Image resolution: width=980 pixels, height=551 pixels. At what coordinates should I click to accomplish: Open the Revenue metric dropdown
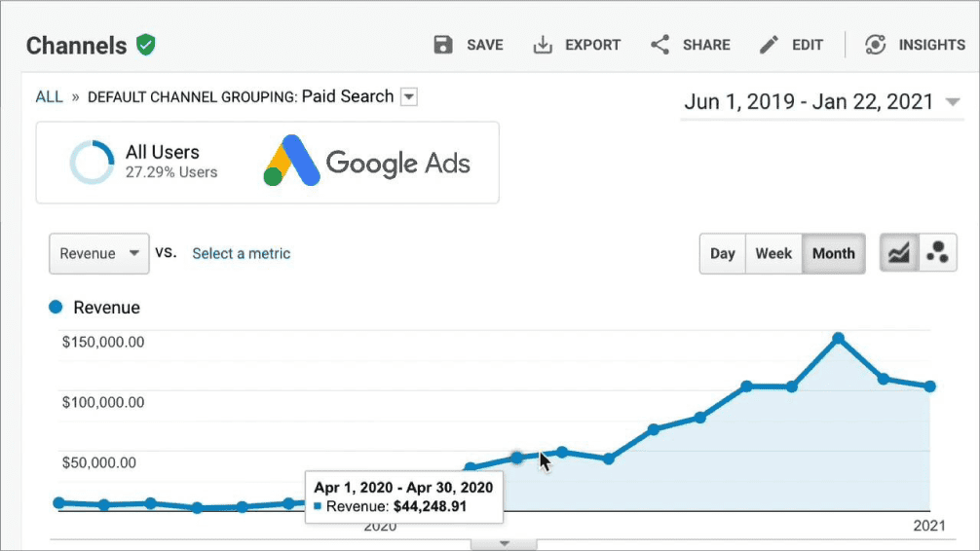(98, 253)
